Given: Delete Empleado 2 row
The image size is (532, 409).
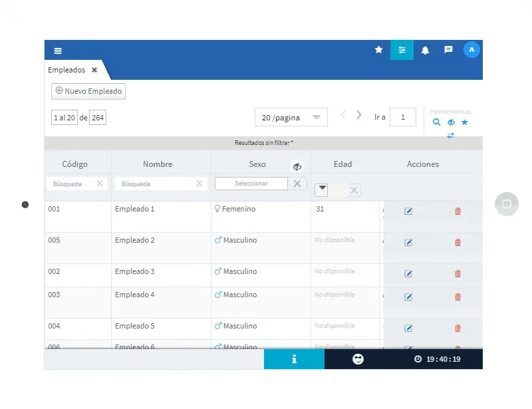Looking at the screenshot, I should tap(458, 242).
